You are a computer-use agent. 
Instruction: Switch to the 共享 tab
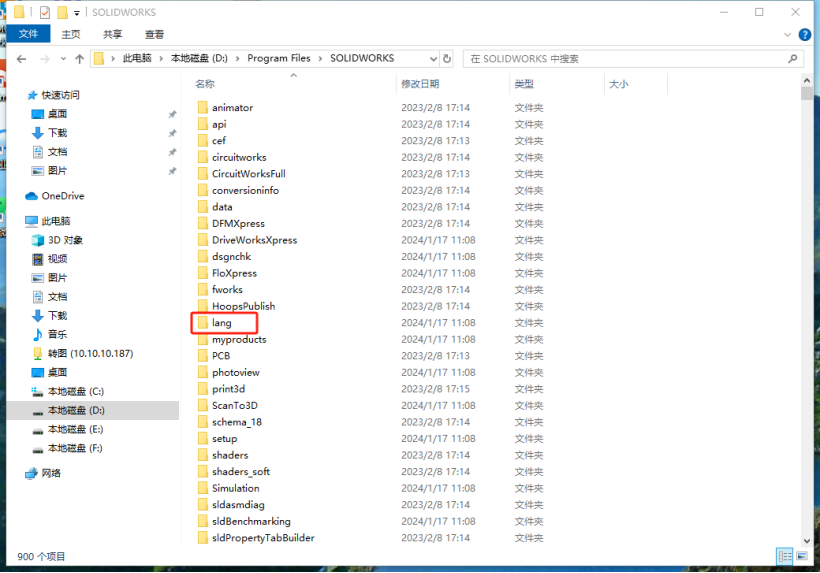112,35
